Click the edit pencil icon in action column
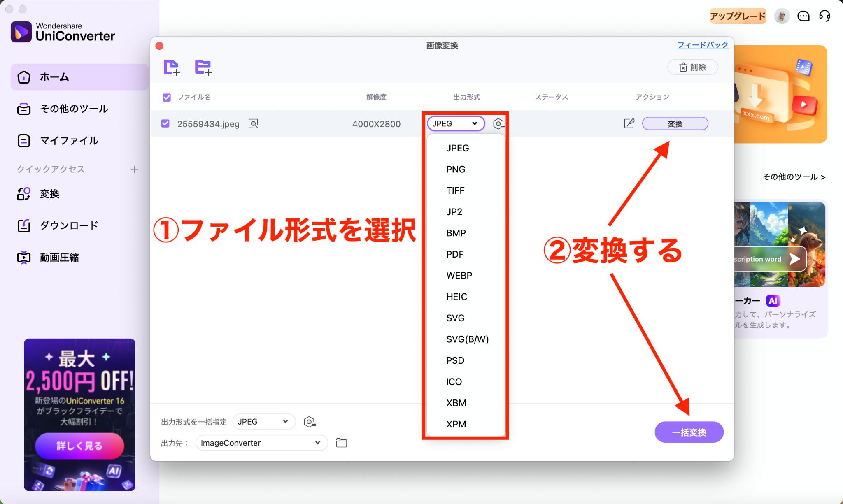 629,123
